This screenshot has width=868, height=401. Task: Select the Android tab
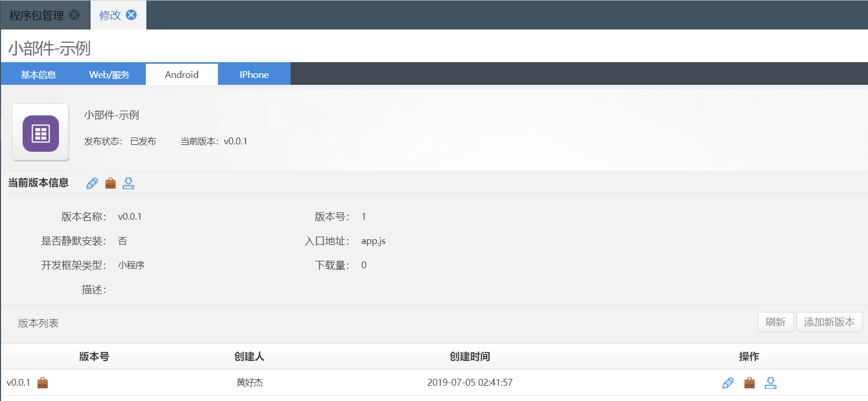tap(182, 75)
